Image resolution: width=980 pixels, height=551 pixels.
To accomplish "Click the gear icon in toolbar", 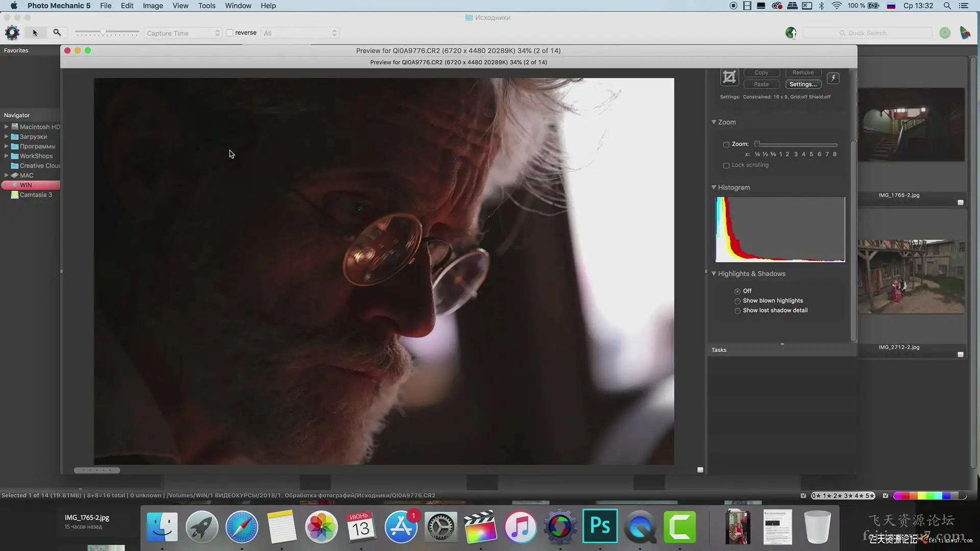I will 12,33.
